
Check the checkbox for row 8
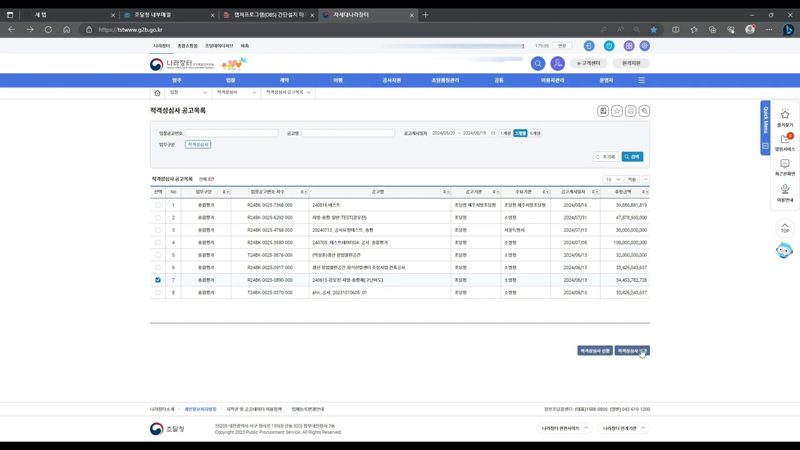coord(158,292)
